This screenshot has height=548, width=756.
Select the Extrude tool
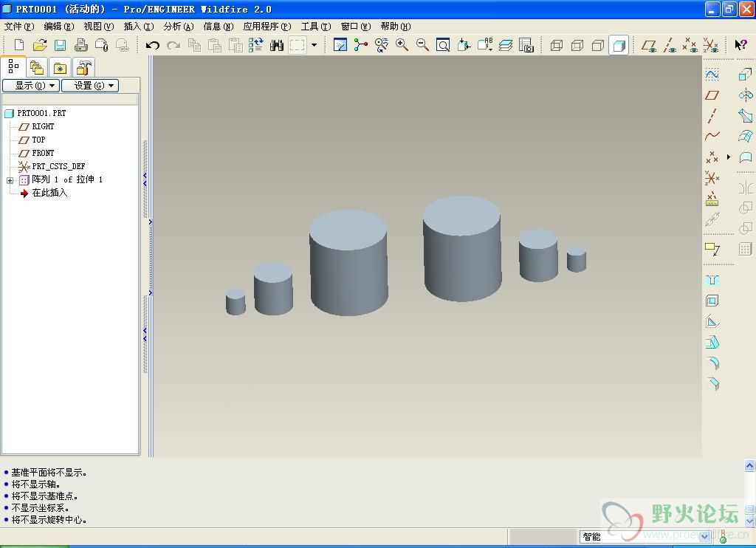[746, 75]
